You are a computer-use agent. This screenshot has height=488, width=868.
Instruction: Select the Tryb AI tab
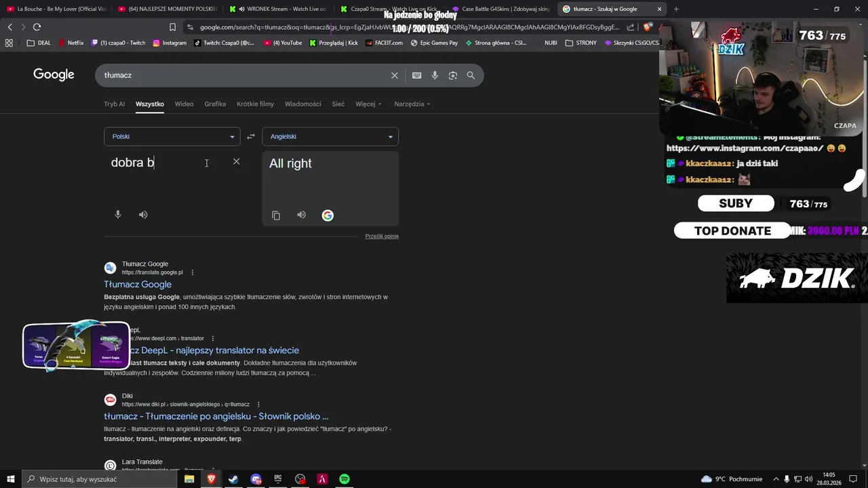coord(115,104)
